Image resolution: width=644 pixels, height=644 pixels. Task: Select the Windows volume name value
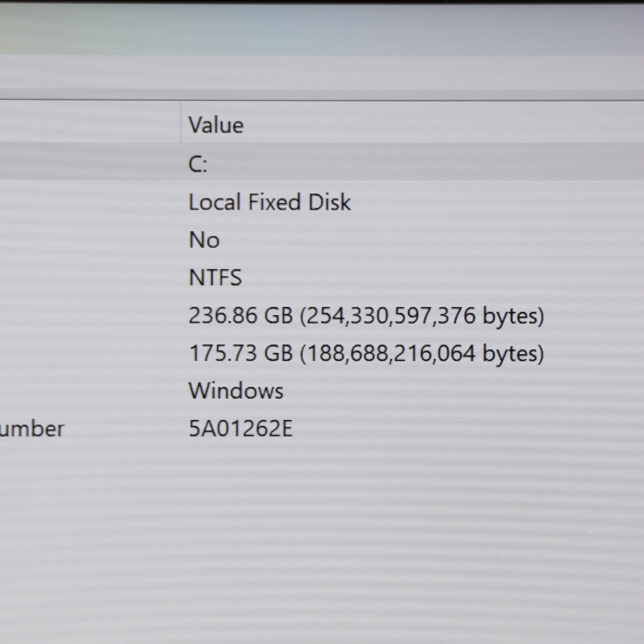(x=236, y=391)
